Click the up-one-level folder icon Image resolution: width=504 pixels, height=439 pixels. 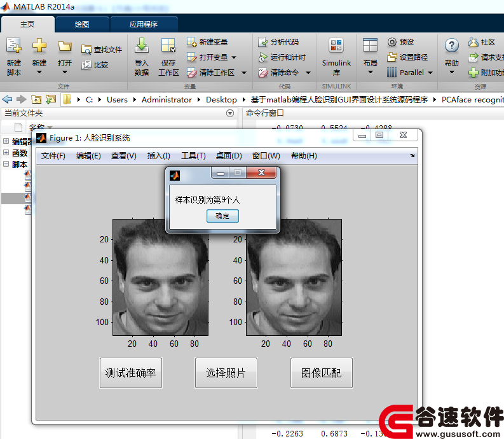tap(36, 99)
